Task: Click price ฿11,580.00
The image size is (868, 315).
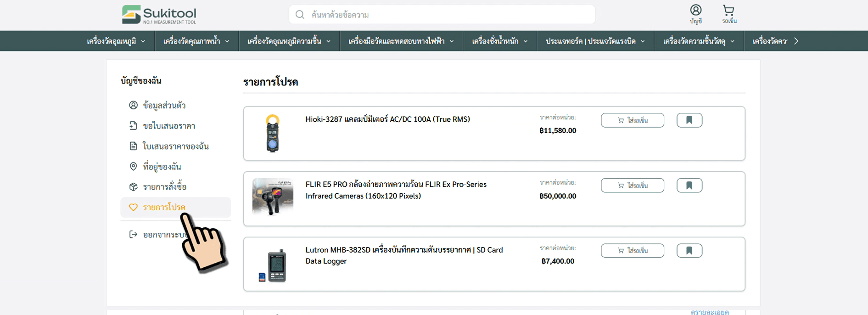Action: (558, 131)
